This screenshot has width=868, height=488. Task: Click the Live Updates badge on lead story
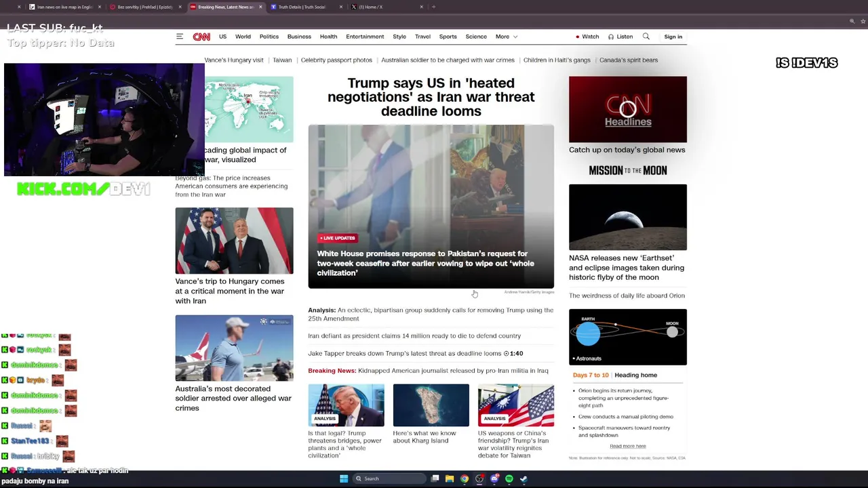(338, 238)
